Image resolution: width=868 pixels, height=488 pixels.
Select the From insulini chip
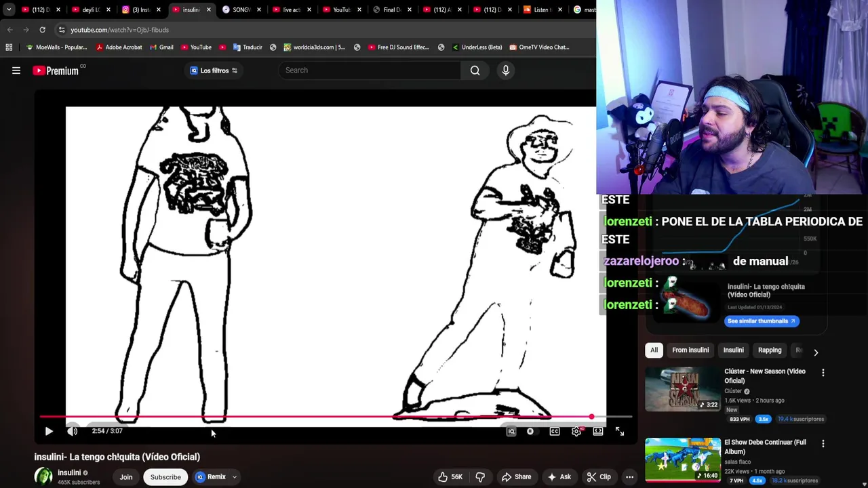(x=690, y=350)
